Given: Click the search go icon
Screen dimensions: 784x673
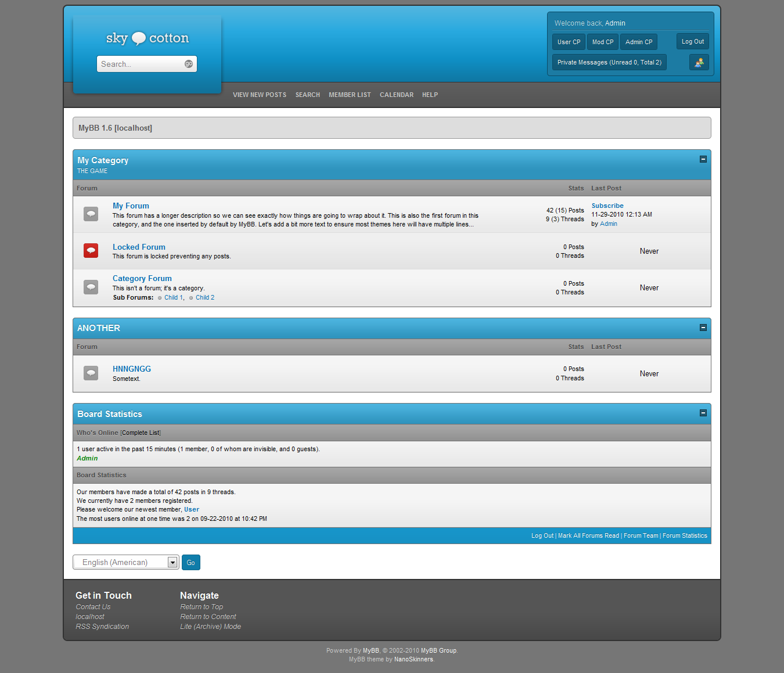Looking at the screenshot, I should point(189,64).
